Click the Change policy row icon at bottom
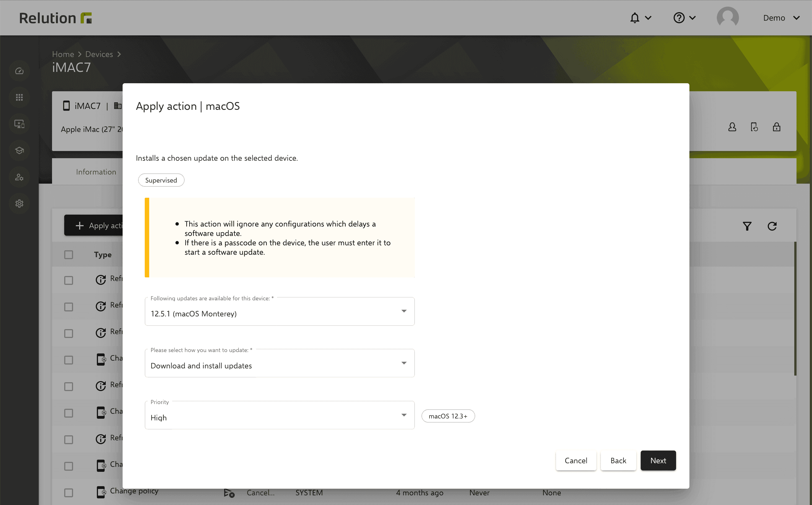The image size is (812, 505). (x=101, y=492)
